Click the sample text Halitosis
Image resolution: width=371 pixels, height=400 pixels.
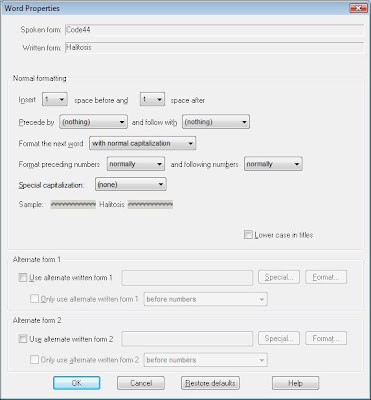click(x=112, y=204)
